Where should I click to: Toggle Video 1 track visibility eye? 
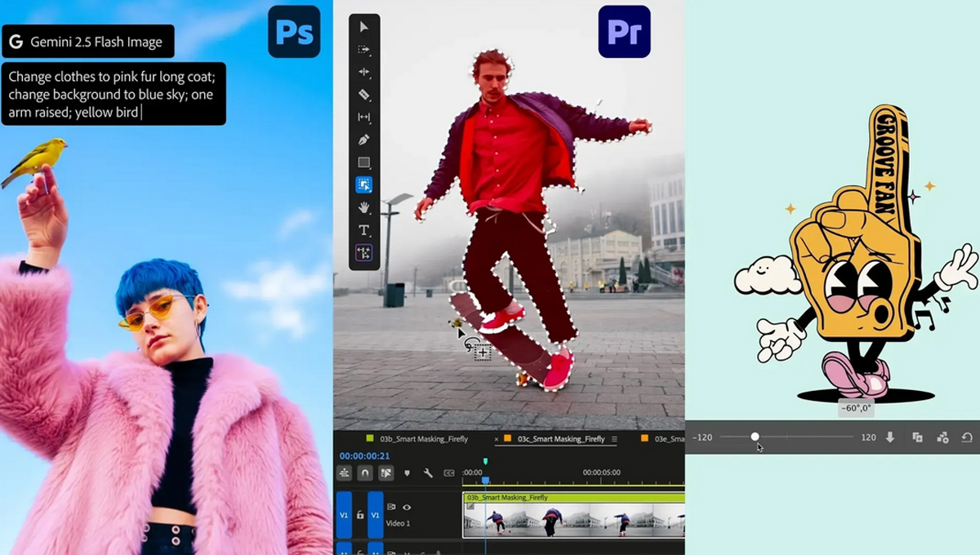(407, 507)
